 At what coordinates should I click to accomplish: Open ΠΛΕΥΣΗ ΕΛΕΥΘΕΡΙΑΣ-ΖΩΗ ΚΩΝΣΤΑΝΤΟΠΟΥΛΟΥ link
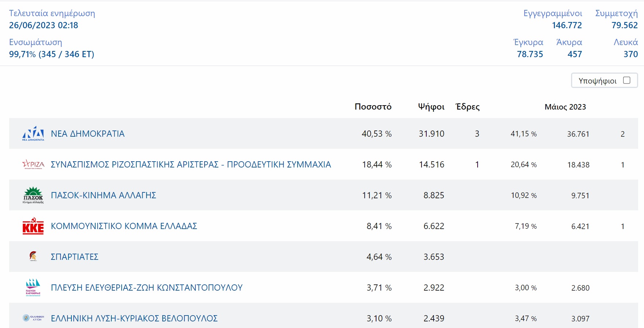[x=147, y=288]
